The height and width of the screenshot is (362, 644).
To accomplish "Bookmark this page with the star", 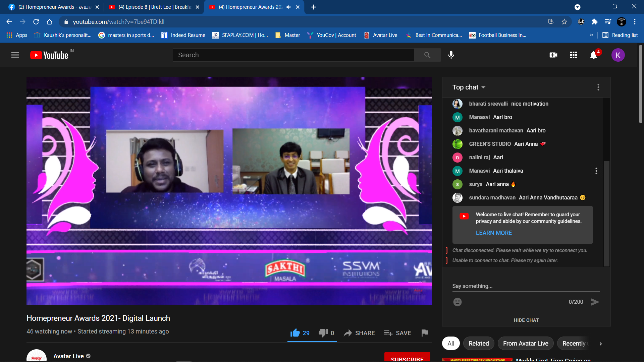I will pyautogui.click(x=564, y=22).
